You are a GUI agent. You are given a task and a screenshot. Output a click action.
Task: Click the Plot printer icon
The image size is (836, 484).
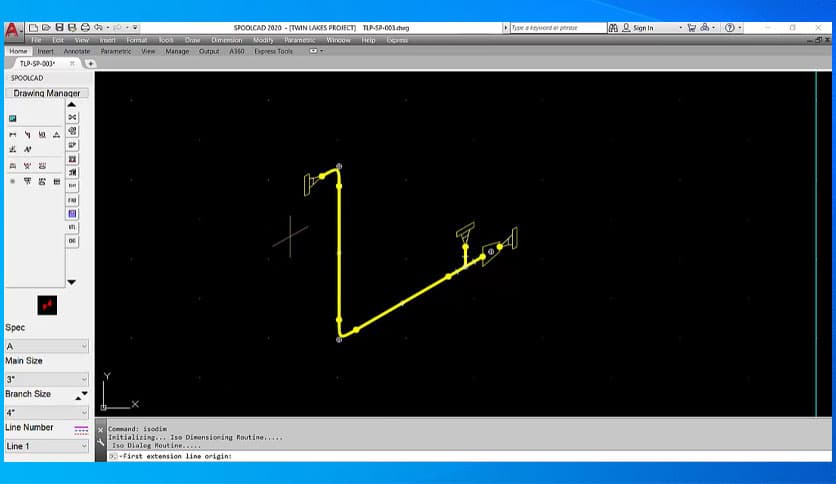pos(85,28)
